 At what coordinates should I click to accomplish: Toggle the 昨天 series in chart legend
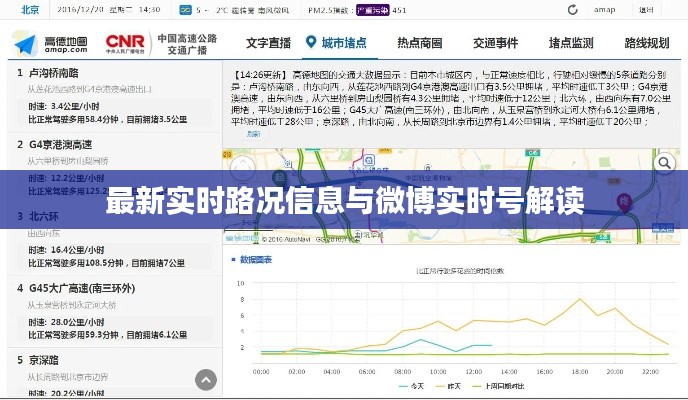[461, 386]
